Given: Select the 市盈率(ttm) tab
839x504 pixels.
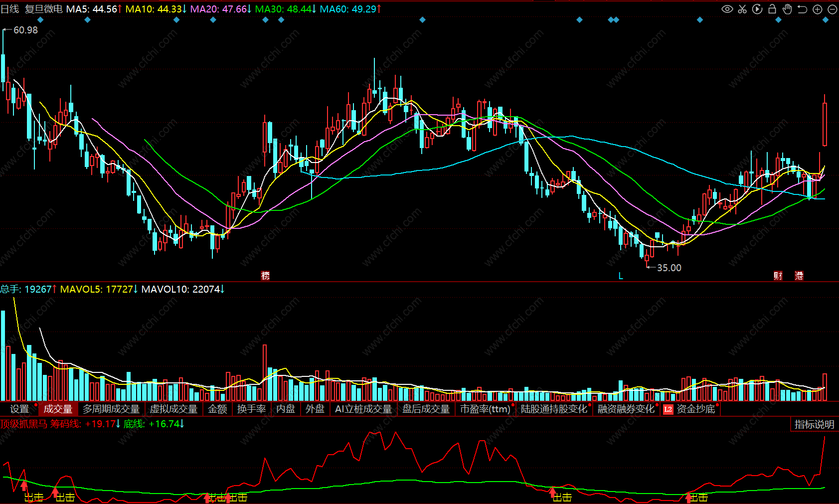Looking at the screenshot, I should [x=485, y=409].
